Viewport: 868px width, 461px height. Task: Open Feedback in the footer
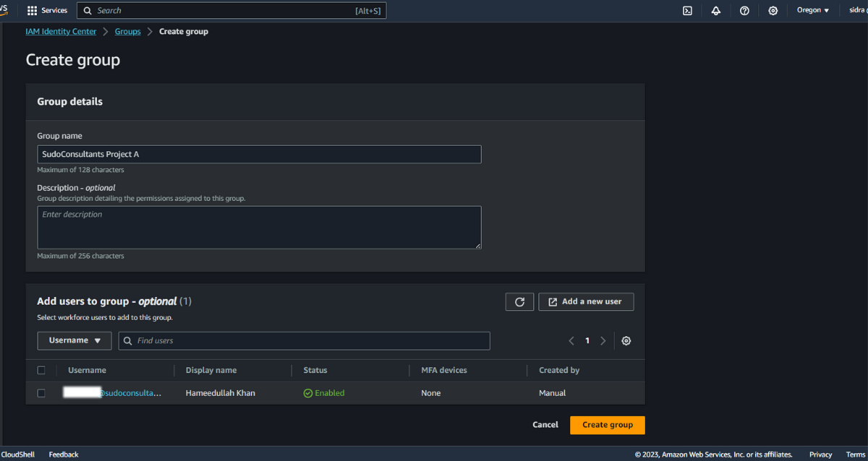64,454
